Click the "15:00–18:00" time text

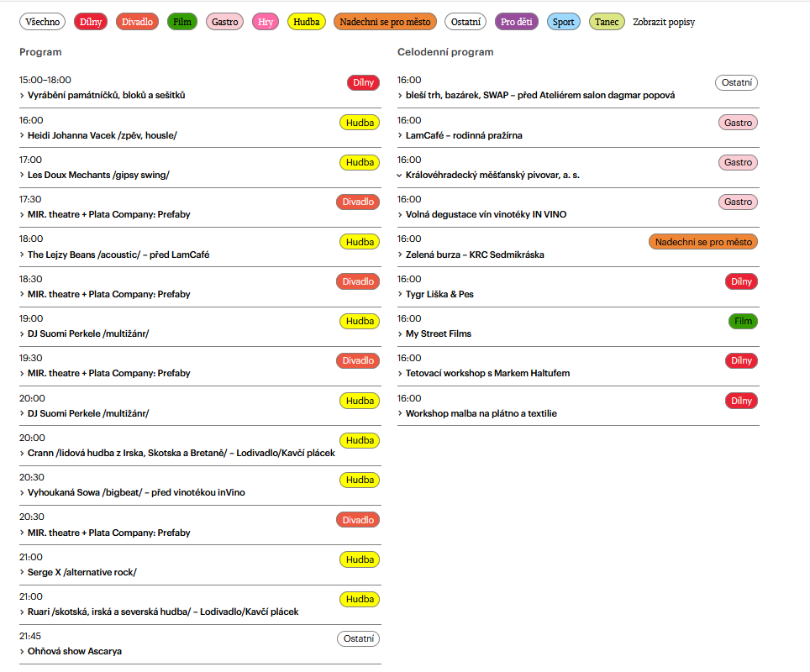click(x=45, y=80)
